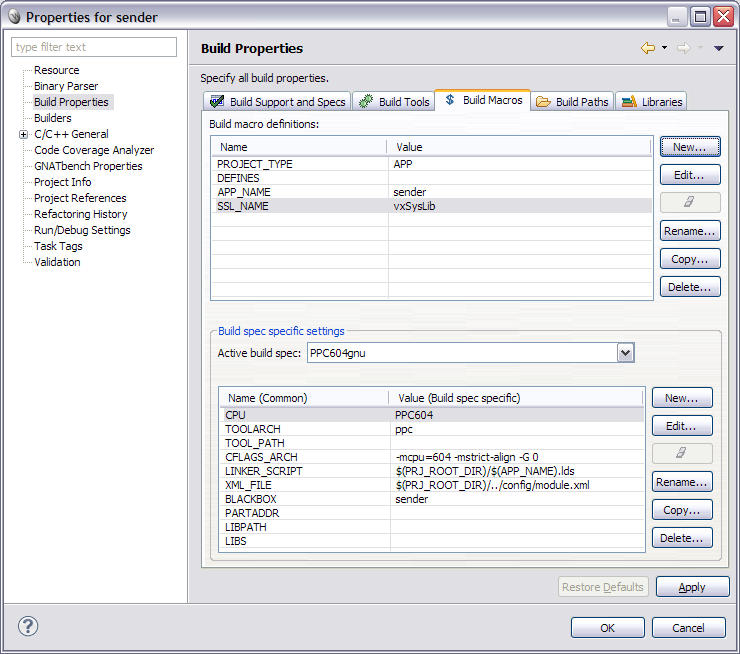Select the APP_NAME macro row
Image resolution: width=740 pixels, height=654 pixels.
coord(431,192)
